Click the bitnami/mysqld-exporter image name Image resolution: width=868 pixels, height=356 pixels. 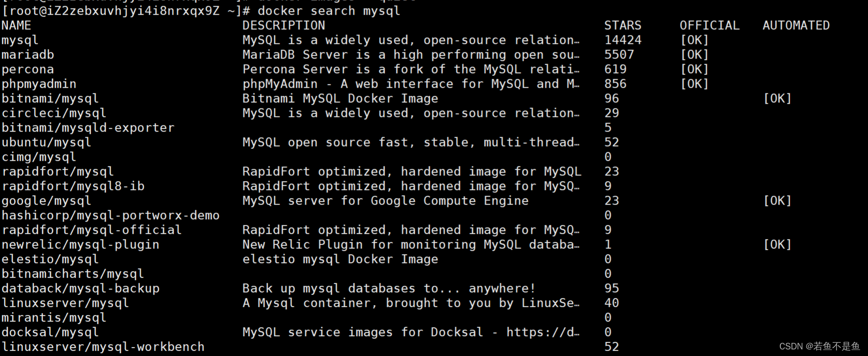88,128
